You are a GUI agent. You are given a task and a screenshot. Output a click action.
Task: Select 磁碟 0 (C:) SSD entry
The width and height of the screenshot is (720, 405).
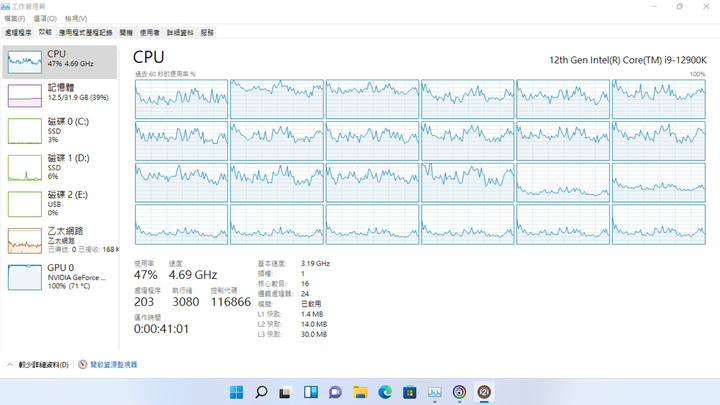coord(60,131)
